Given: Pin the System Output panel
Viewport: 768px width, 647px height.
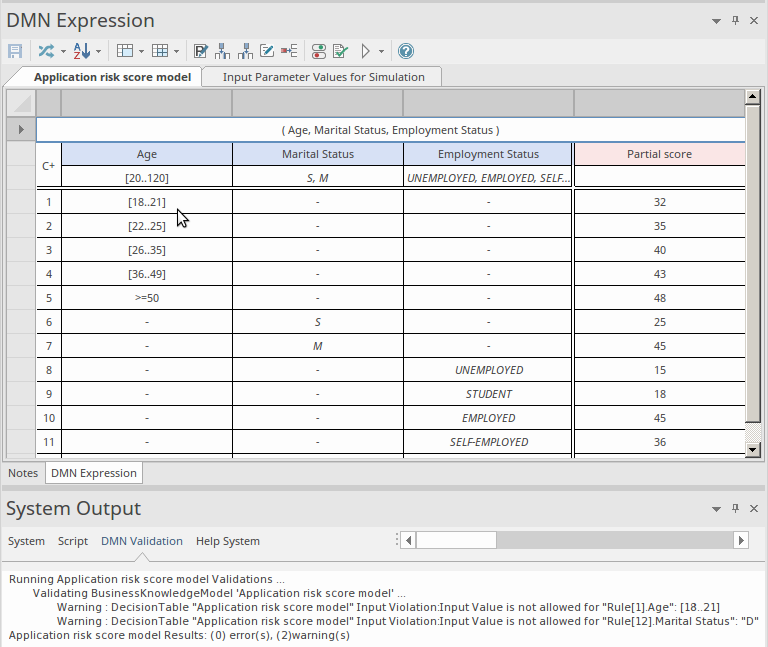Looking at the screenshot, I should point(735,509).
